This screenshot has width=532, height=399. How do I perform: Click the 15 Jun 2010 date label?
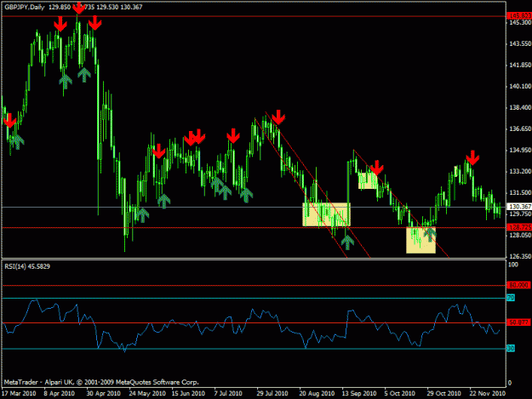click(x=188, y=394)
